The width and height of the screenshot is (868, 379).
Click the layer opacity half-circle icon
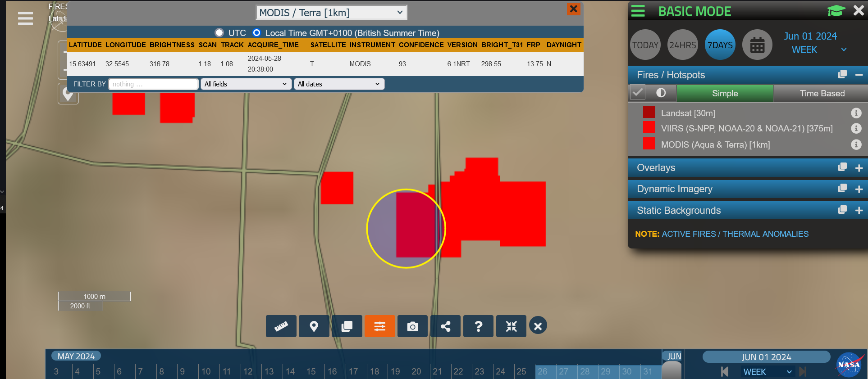[x=661, y=93]
